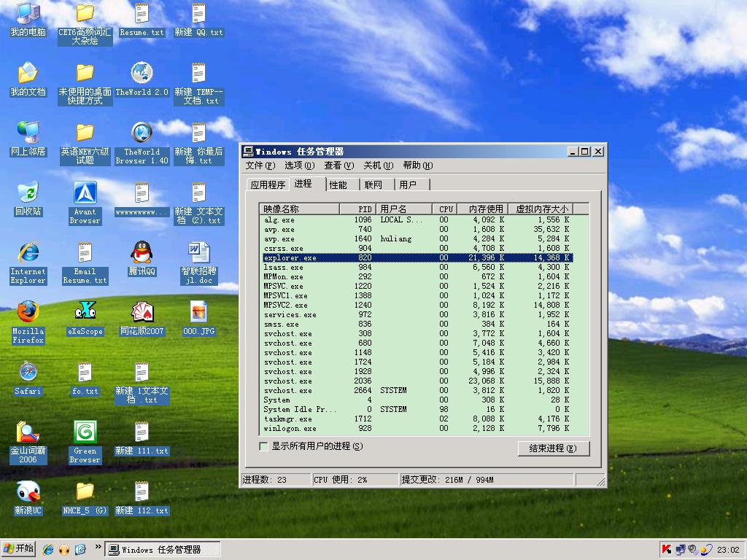Select the 同花顺2007 desktop icon

pos(142,319)
